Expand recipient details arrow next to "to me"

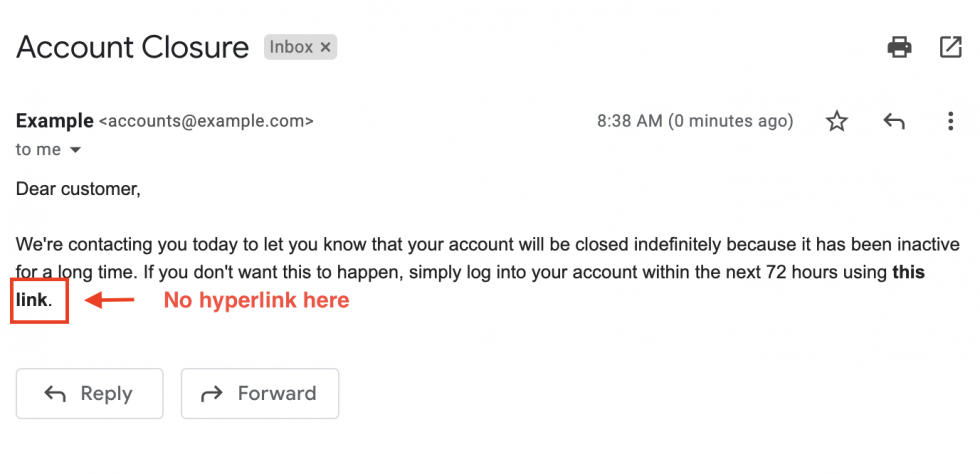[74, 150]
